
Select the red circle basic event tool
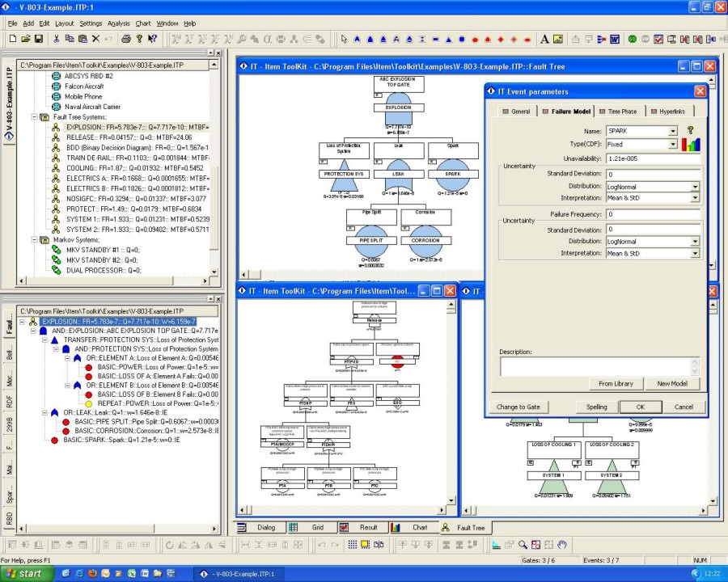click(x=474, y=39)
